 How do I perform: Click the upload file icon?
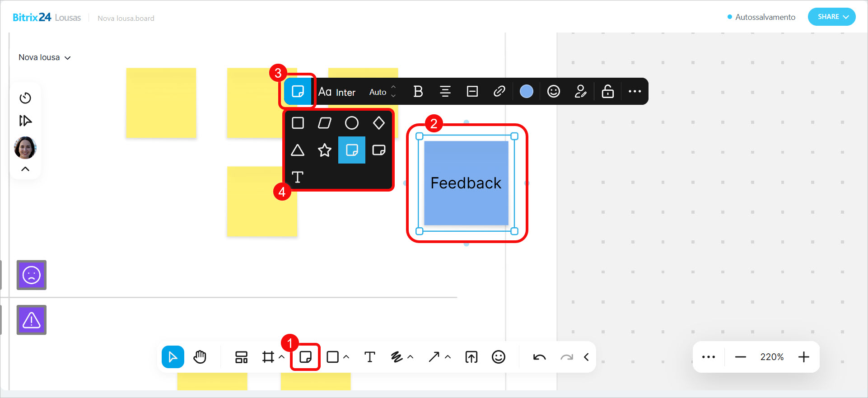click(471, 357)
